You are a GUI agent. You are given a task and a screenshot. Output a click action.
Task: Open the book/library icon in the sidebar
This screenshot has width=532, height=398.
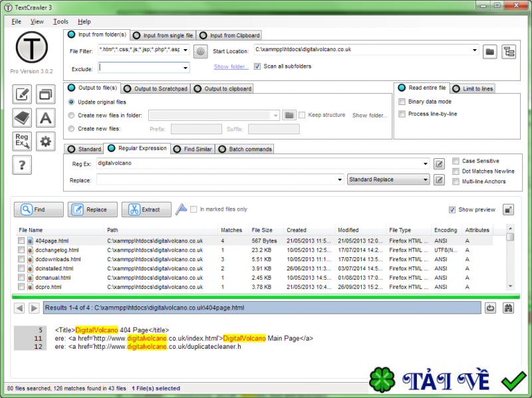pos(22,116)
